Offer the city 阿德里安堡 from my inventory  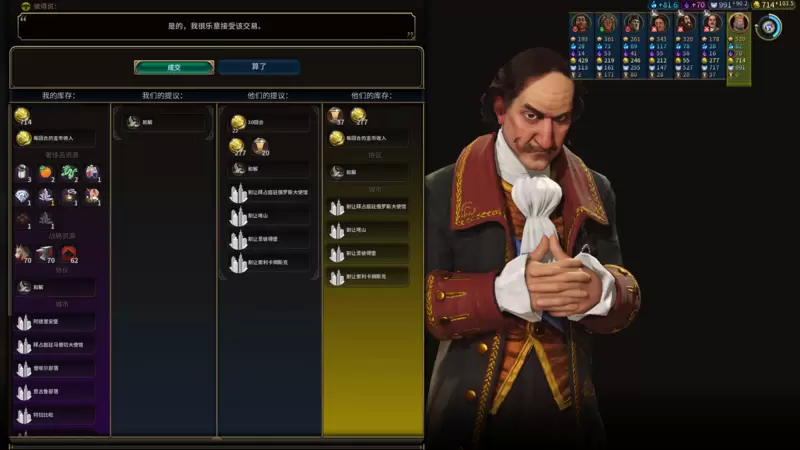pos(55,321)
